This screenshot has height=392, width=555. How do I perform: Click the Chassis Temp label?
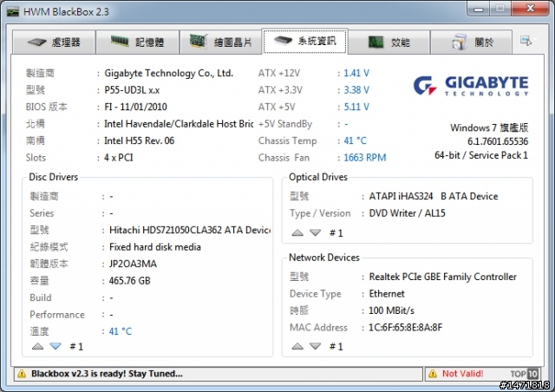[x=287, y=141]
